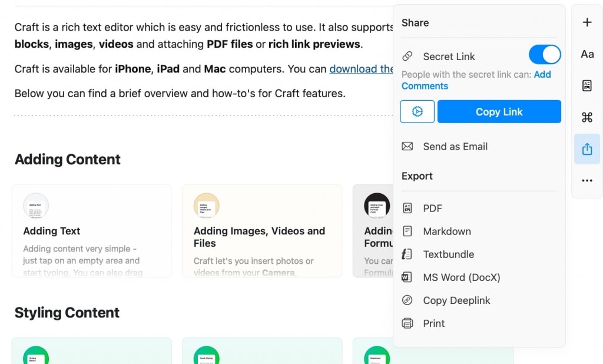The width and height of the screenshot is (603, 364).
Task: Change permission via Add Comments link
Action: point(476,80)
